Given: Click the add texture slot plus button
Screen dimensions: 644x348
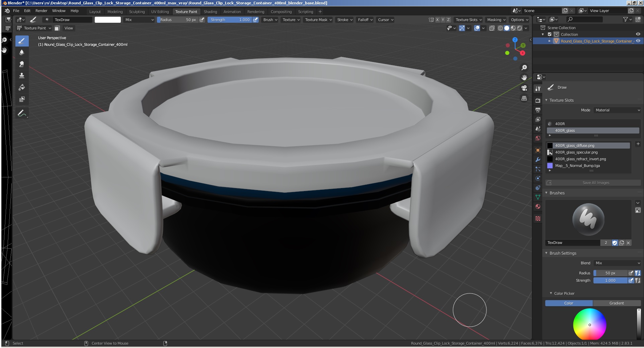Looking at the screenshot, I should 638,144.
